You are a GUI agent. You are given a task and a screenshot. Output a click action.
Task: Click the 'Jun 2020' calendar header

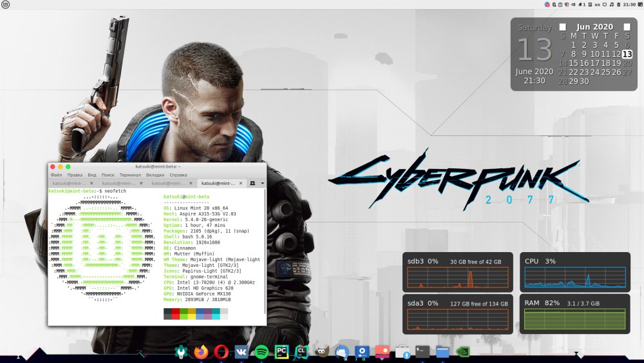[594, 26]
